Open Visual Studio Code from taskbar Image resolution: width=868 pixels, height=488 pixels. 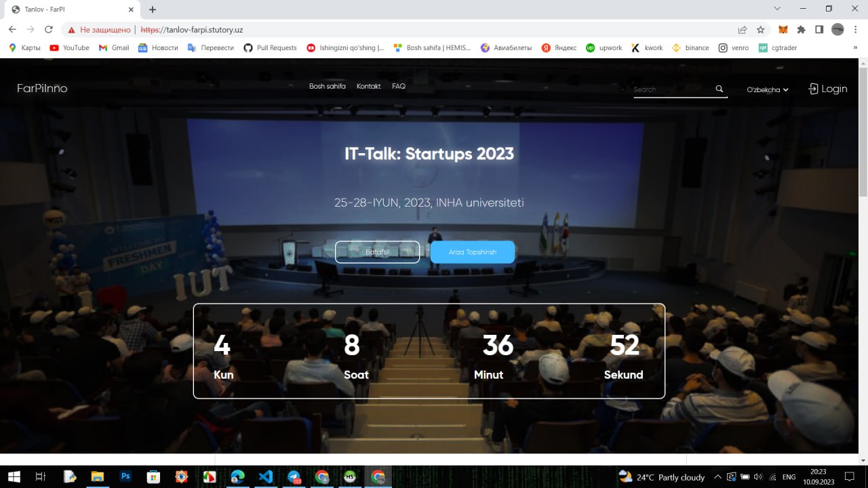pos(266,476)
